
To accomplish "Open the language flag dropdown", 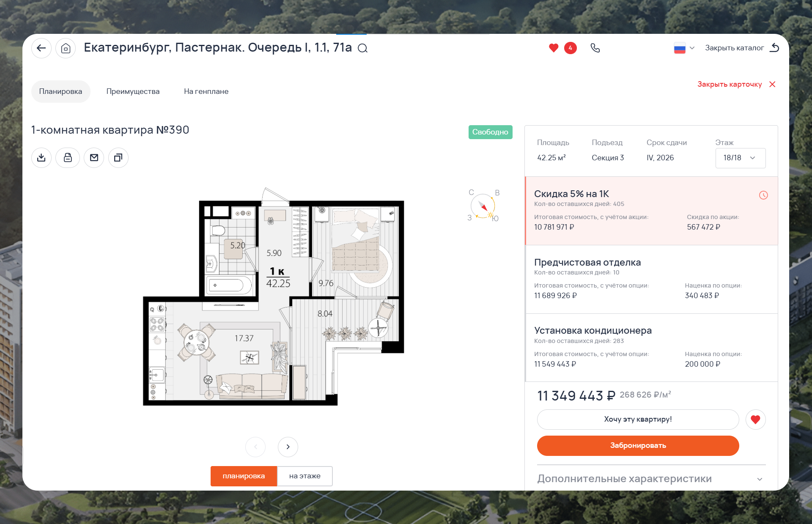I will point(684,48).
